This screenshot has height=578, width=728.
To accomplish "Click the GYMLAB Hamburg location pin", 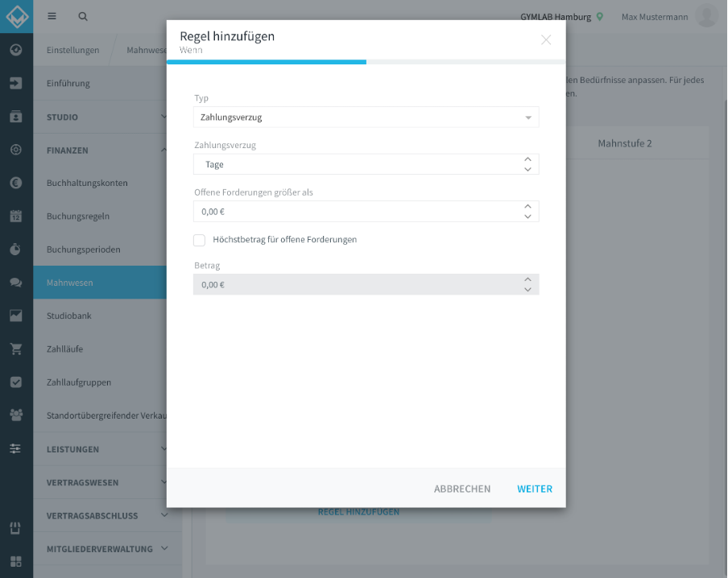I will click(600, 17).
